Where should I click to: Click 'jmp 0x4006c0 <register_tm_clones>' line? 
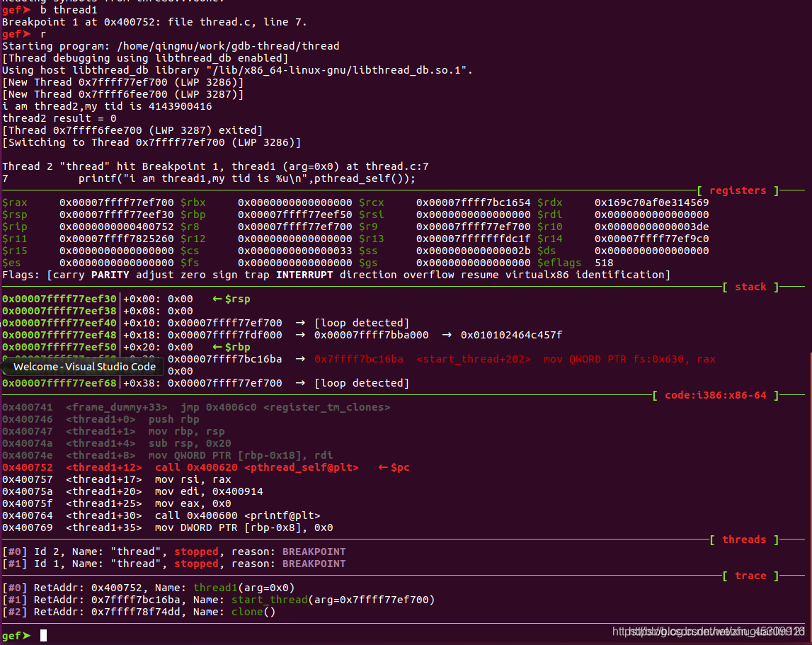pyautogui.click(x=285, y=407)
